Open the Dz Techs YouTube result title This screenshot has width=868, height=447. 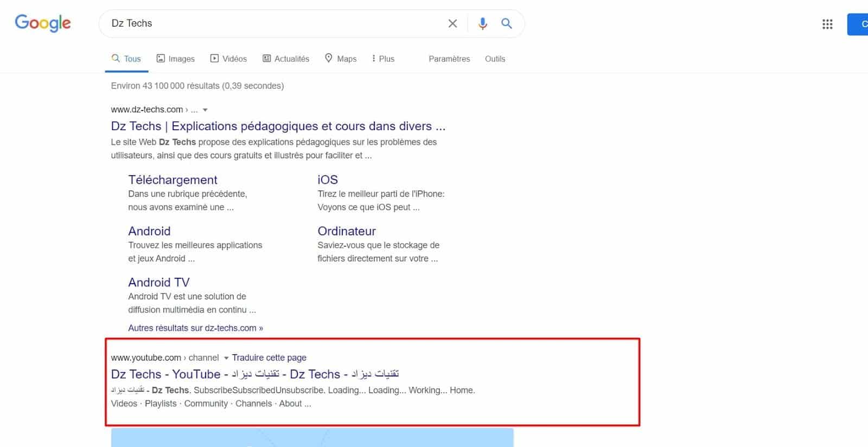[x=255, y=374]
